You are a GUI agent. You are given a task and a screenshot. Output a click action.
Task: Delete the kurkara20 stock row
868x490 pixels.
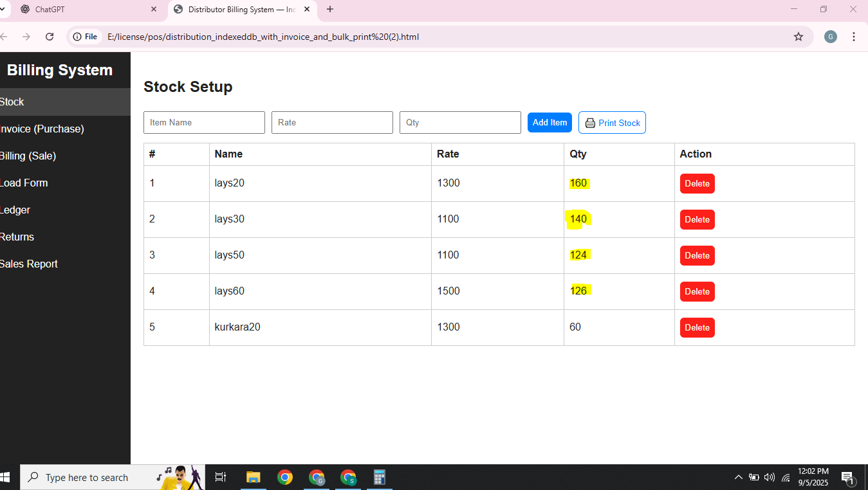click(697, 327)
